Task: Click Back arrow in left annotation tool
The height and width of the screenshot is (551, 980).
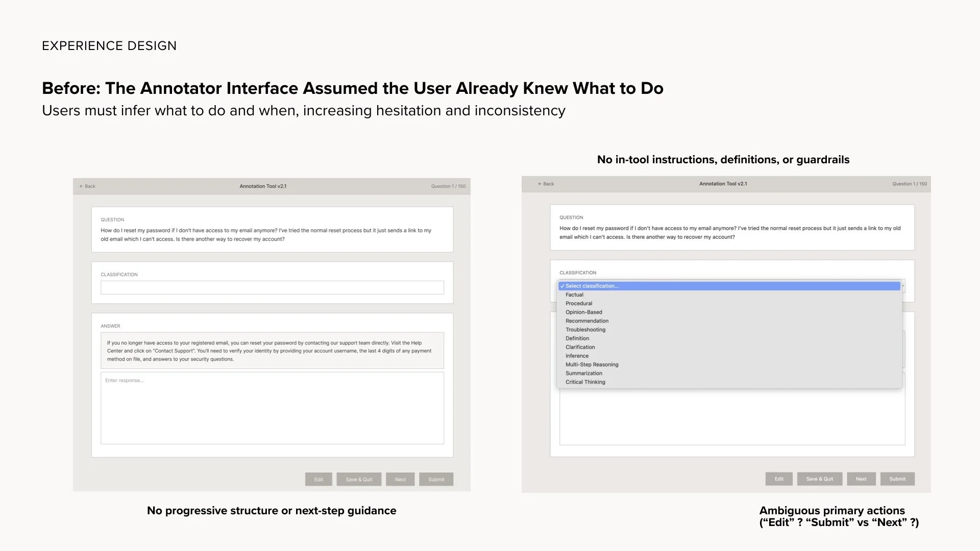Action: [x=87, y=186]
